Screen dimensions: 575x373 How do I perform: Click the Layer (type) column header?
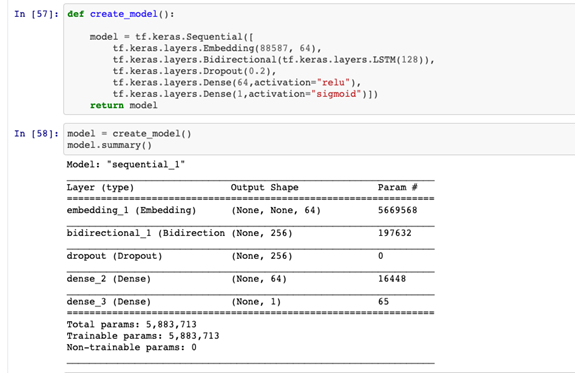(100, 187)
